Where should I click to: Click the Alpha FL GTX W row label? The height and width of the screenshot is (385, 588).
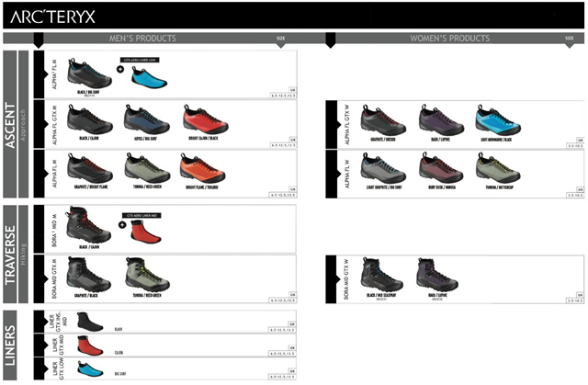347,125
